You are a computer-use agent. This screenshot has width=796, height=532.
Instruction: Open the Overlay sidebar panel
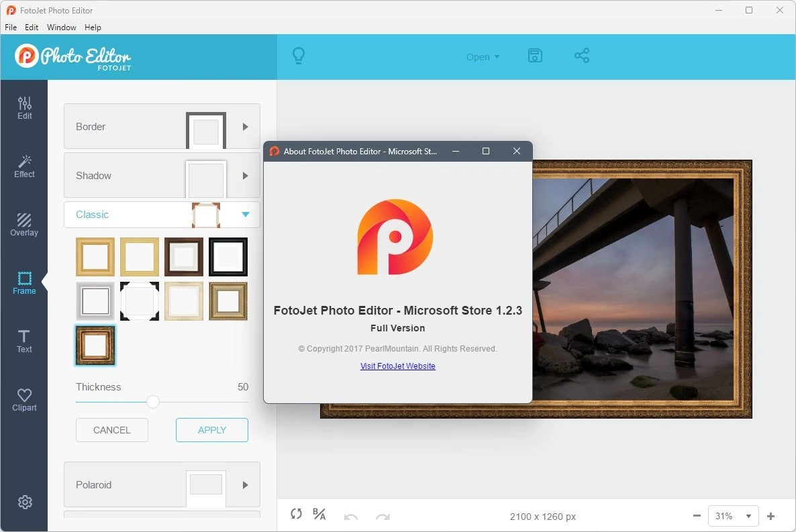click(x=24, y=225)
